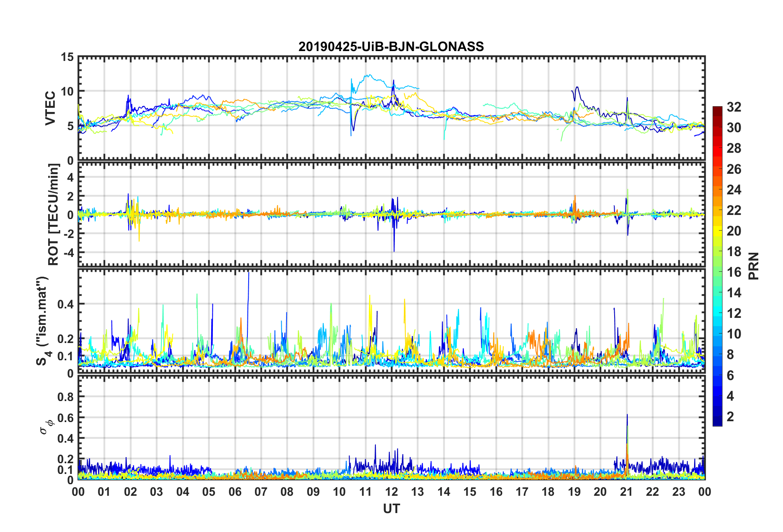Click the x-axis tick label 18
783x532 pixels.
pos(548,492)
